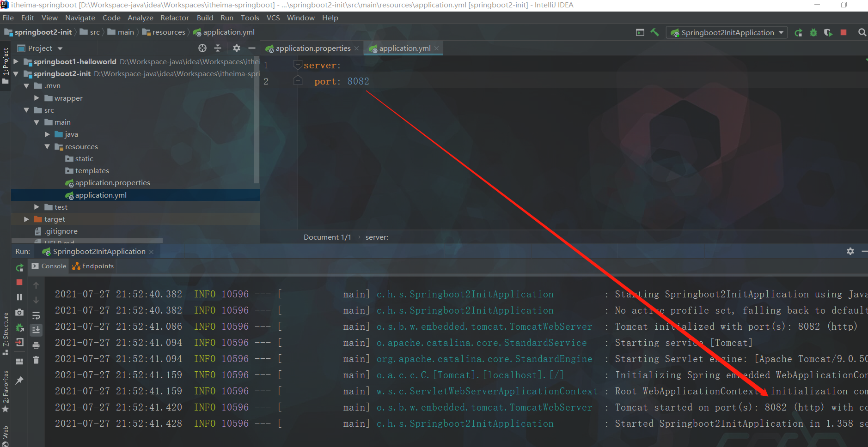Clear all console output with trash icon
Screen dimensions: 868x447
36,360
